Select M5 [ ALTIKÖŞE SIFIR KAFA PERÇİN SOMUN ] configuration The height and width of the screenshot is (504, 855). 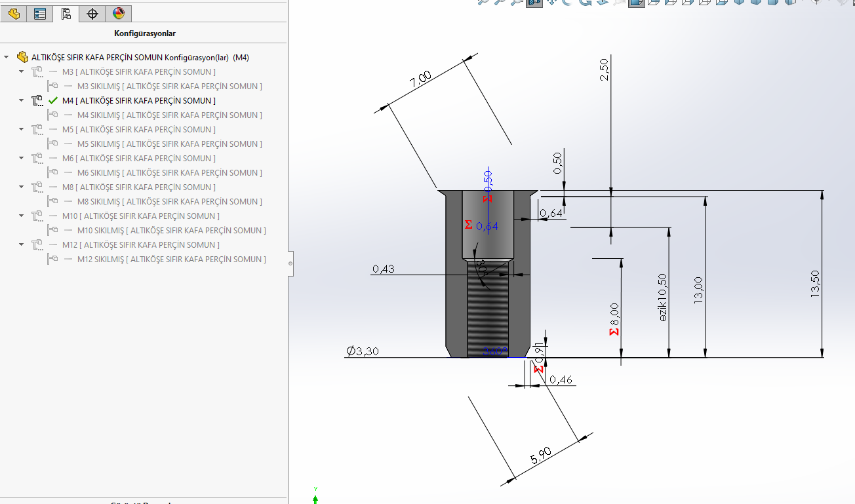138,129
